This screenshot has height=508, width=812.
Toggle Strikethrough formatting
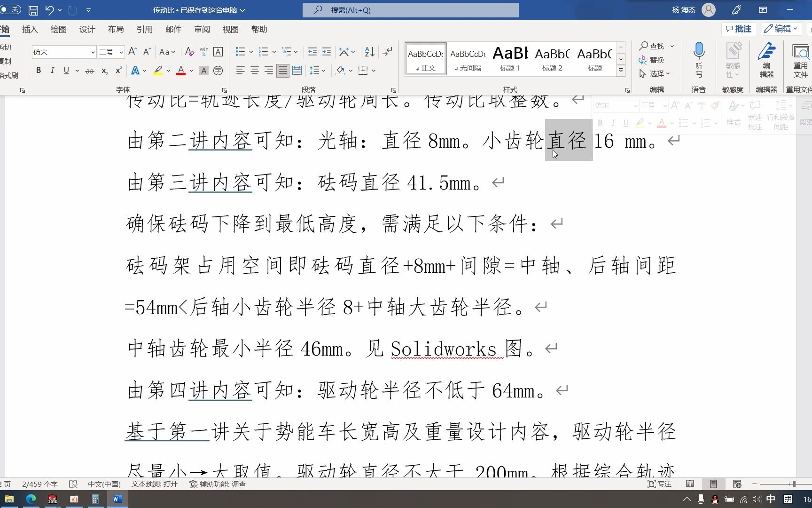pyautogui.click(x=89, y=71)
